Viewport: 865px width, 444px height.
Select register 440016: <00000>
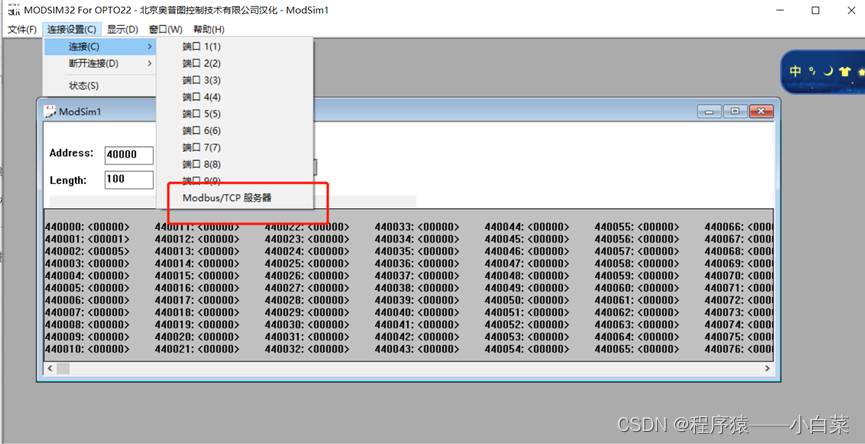pyautogui.click(x=197, y=288)
